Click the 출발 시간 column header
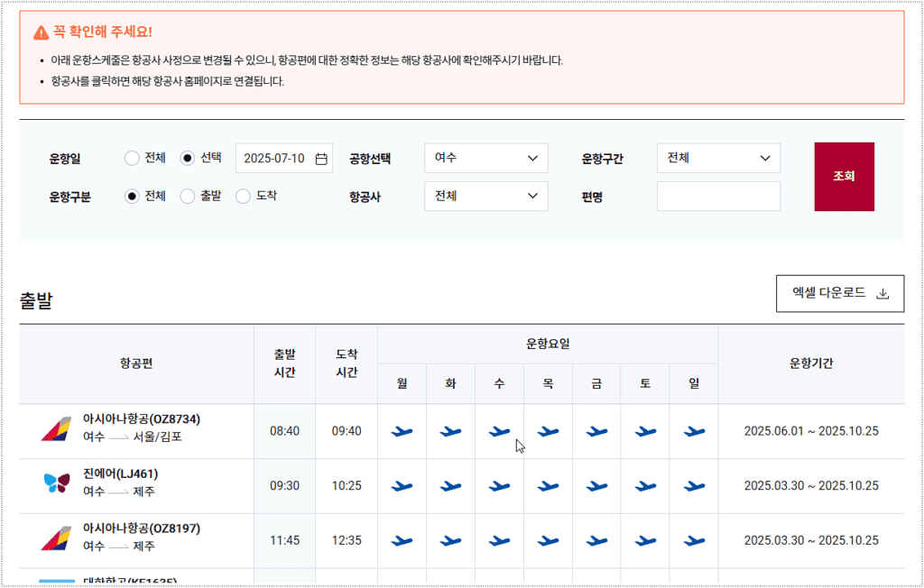Image resolution: width=924 pixels, height=588 pixels. point(284,363)
